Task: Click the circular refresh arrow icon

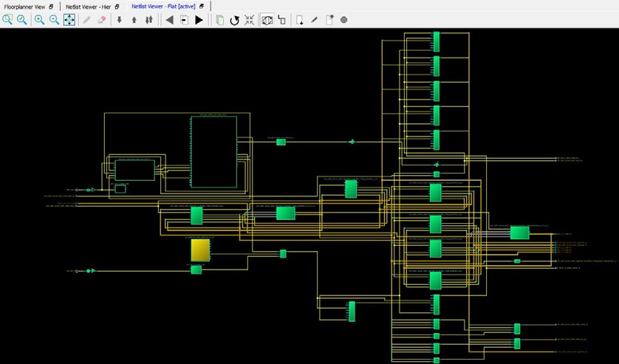Action: pyautogui.click(x=234, y=20)
